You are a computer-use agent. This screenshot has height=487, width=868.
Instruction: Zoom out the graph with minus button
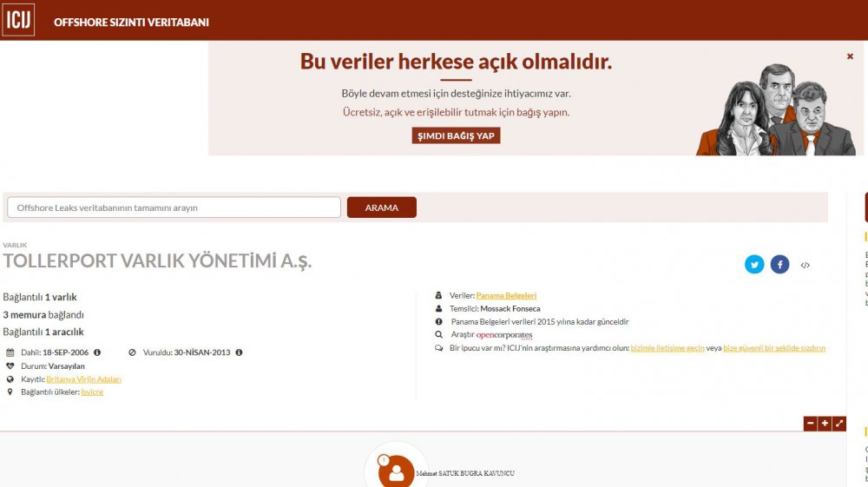[x=811, y=424]
